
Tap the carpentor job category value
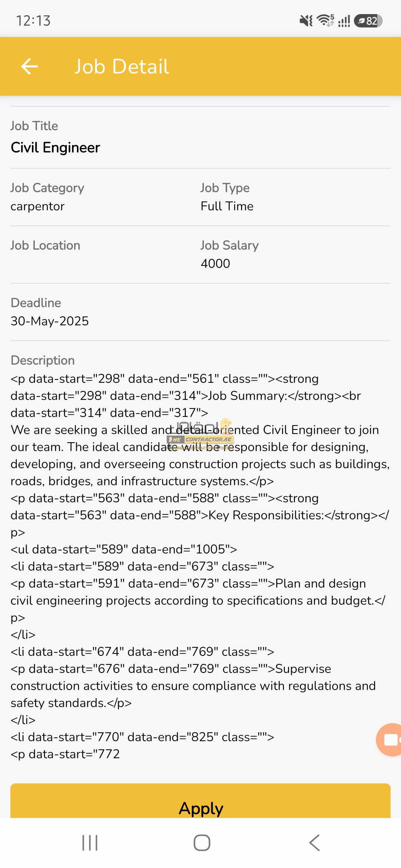click(x=38, y=206)
